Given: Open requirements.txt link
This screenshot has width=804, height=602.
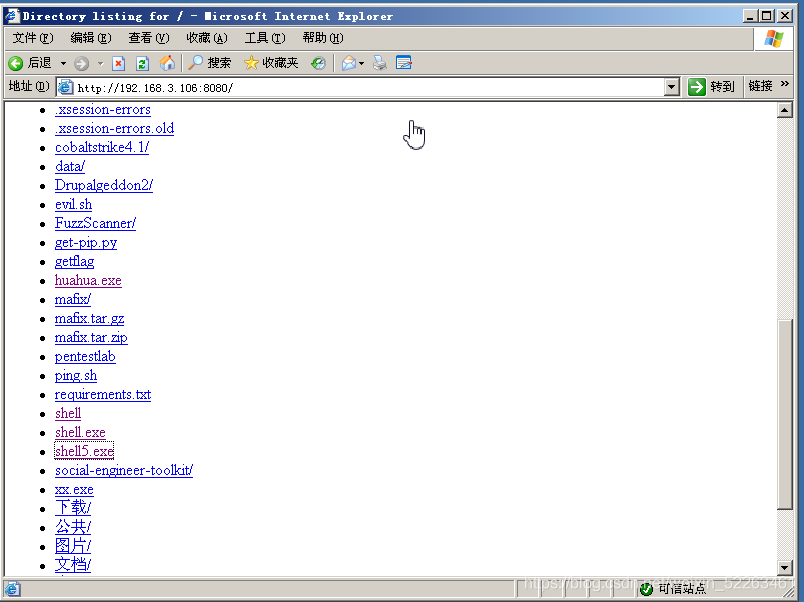Looking at the screenshot, I should [x=103, y=394].
